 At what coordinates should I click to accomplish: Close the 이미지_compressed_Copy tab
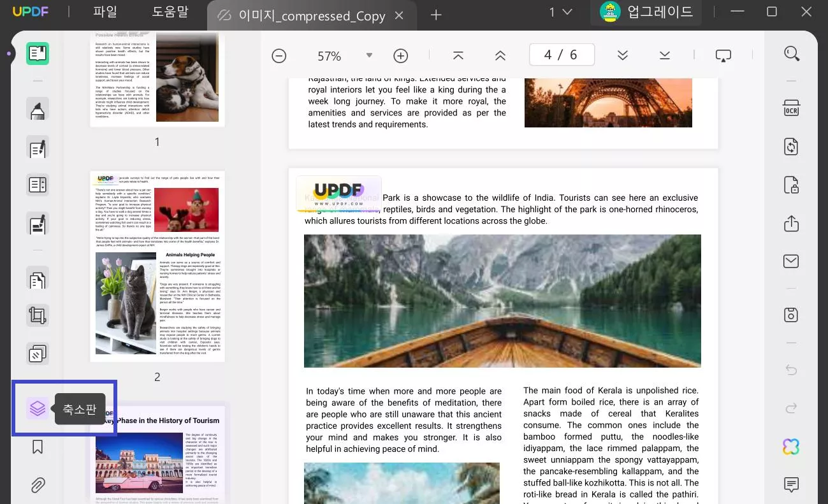399,15
